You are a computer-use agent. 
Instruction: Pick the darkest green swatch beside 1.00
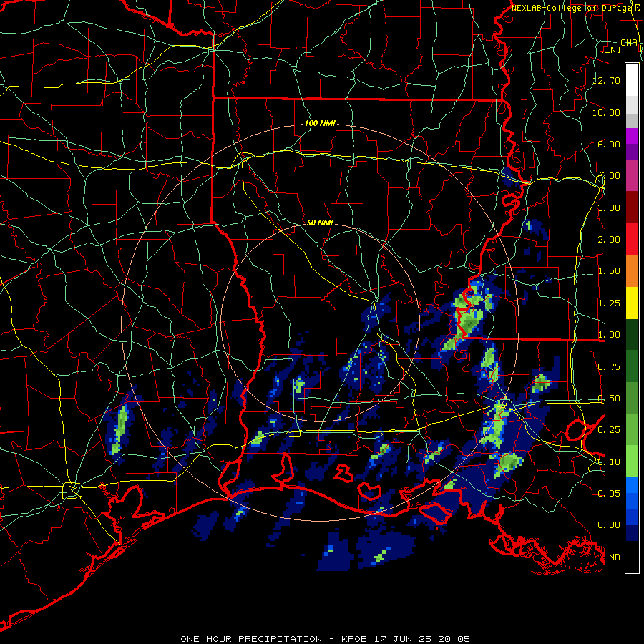coord(632,334)
